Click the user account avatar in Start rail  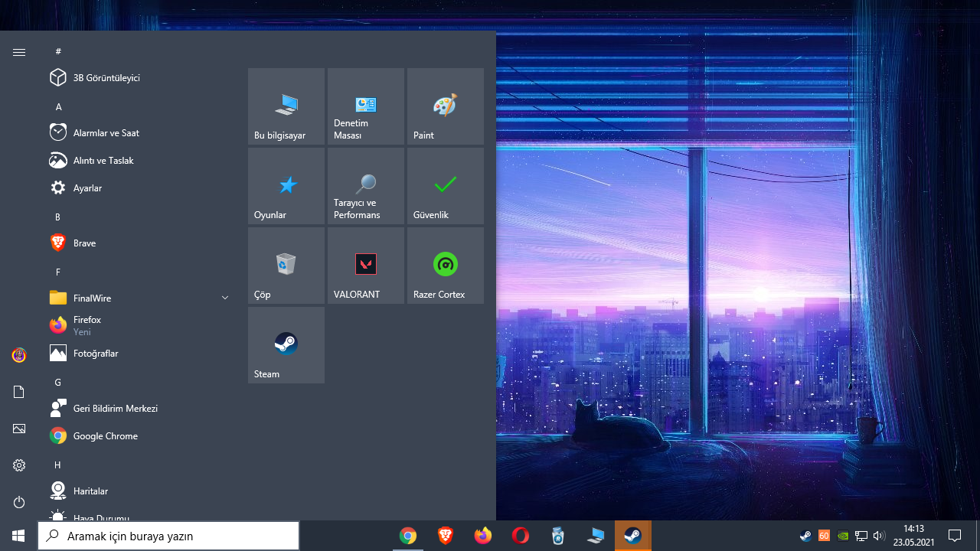pos(19,355)
